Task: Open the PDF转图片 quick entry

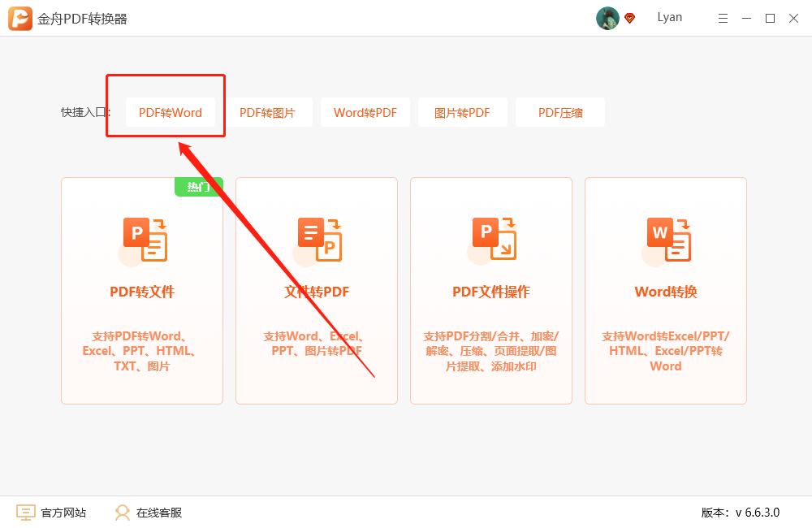Action: (267, 112)
